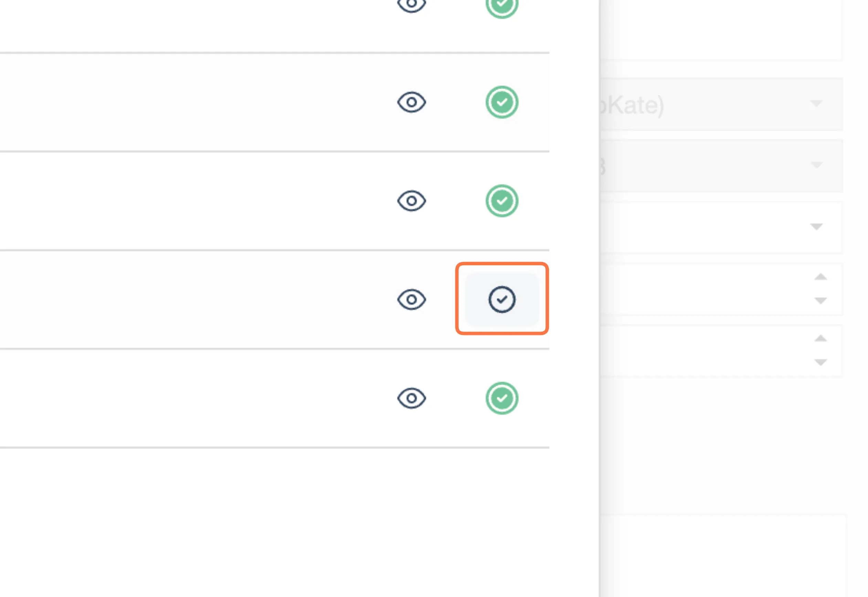The height and width of the screenshot is (597, 868).
Task: Toggle the green checkmark in the last row
Action: click(502, 398)
